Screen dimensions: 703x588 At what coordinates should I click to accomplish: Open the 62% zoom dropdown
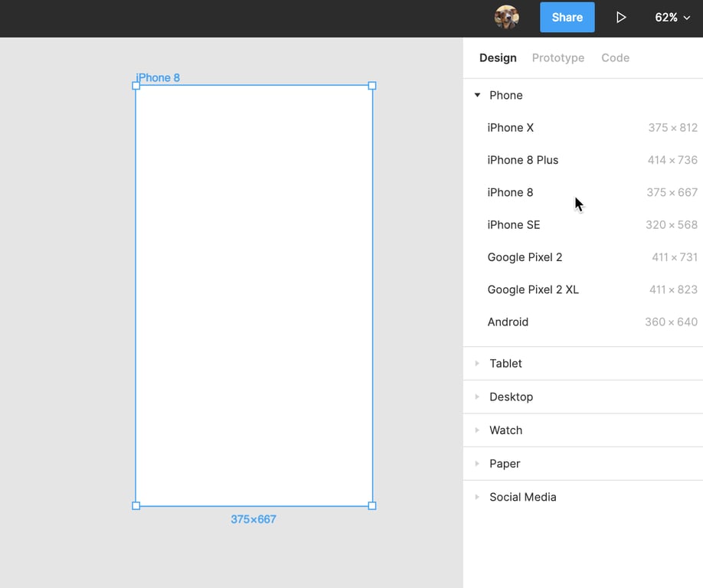pyautogui.click(x=672, y=17)
